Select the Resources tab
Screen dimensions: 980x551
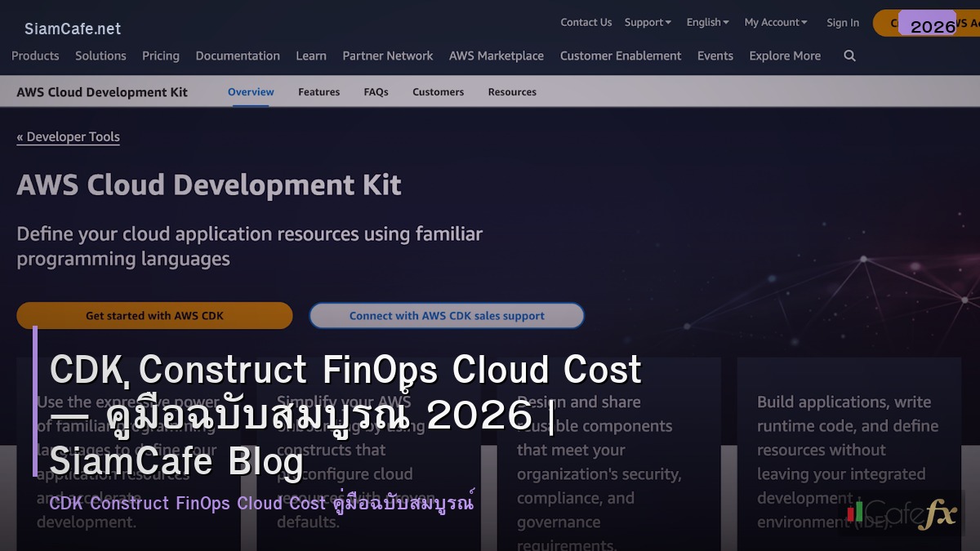tap(512, 91)
